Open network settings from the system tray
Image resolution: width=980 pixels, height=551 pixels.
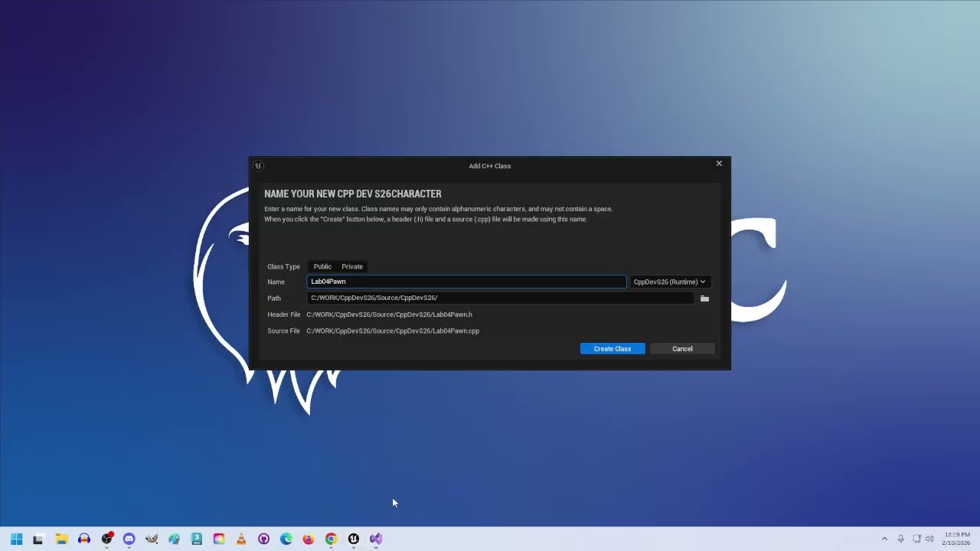(x=916, y=539)
